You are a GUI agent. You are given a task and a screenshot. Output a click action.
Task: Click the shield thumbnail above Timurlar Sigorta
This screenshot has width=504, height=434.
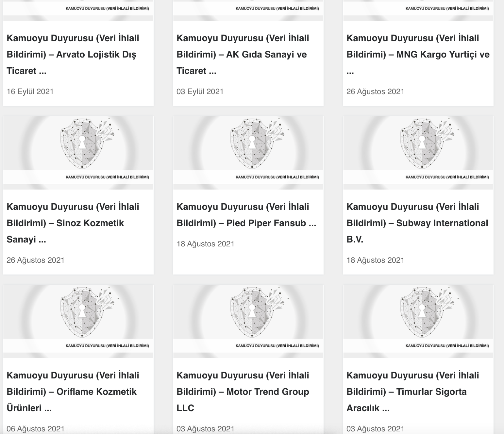click(418, 321)
